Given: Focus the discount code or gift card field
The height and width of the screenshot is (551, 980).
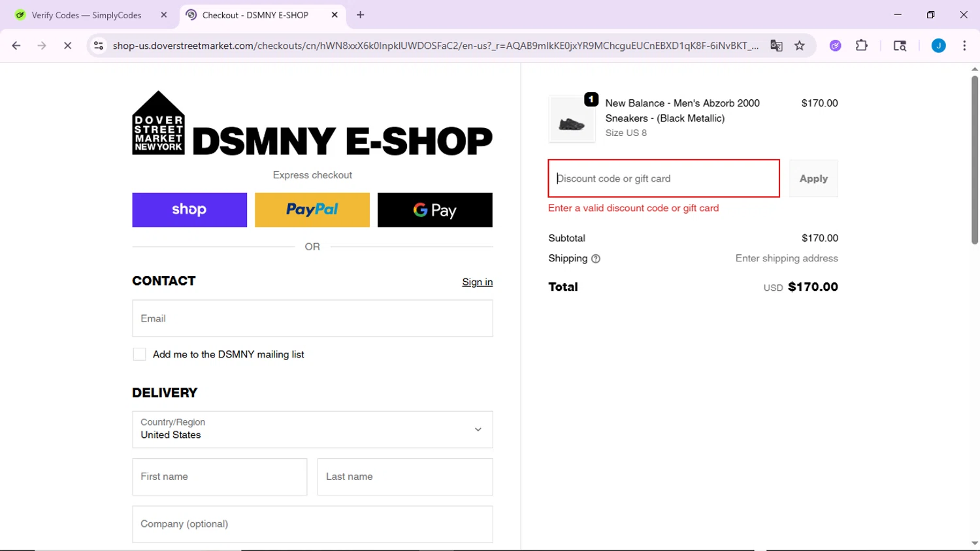Looking at the screenshot, I should pyautogui.click(x=664, y=178).
